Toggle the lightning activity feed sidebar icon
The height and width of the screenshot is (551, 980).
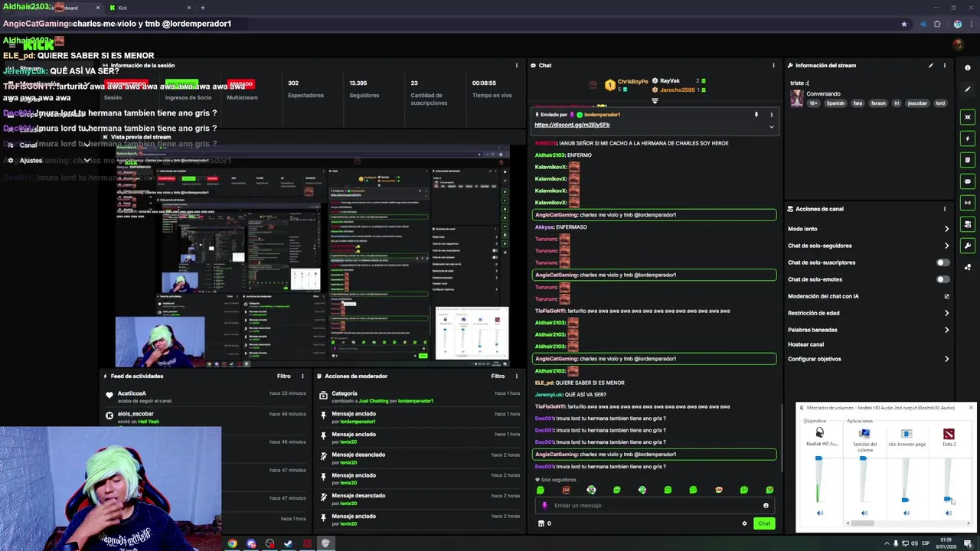968,139
